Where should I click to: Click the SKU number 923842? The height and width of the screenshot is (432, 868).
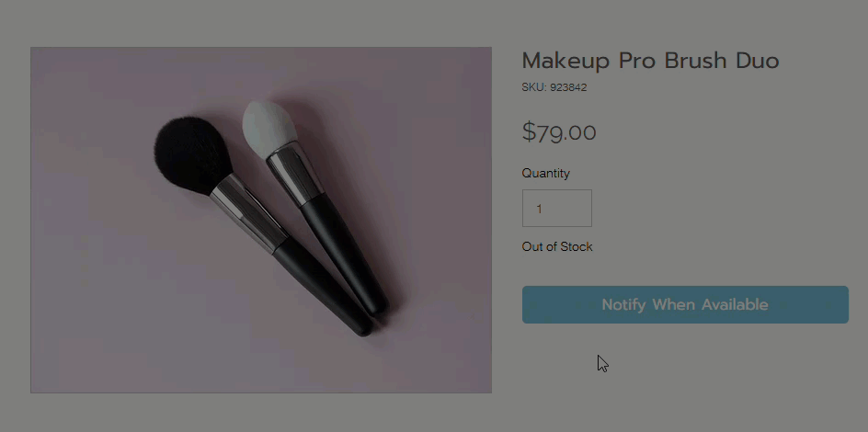coord(568,88)
